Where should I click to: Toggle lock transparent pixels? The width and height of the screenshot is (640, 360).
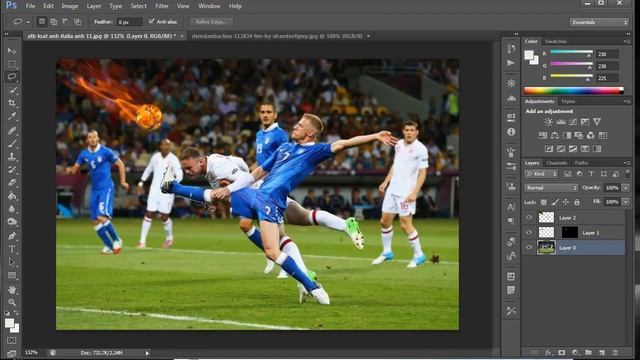coord(544,202)
